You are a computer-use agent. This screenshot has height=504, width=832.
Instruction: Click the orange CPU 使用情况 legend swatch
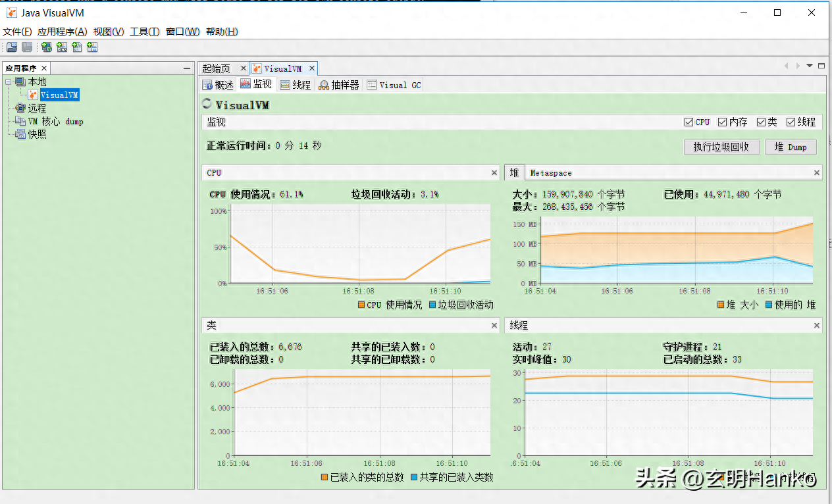pos(361,305)
